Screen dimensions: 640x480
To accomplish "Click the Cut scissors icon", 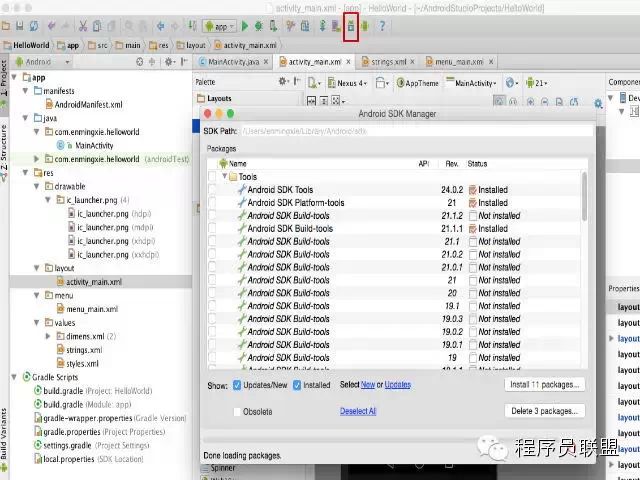I will (83, 27).
